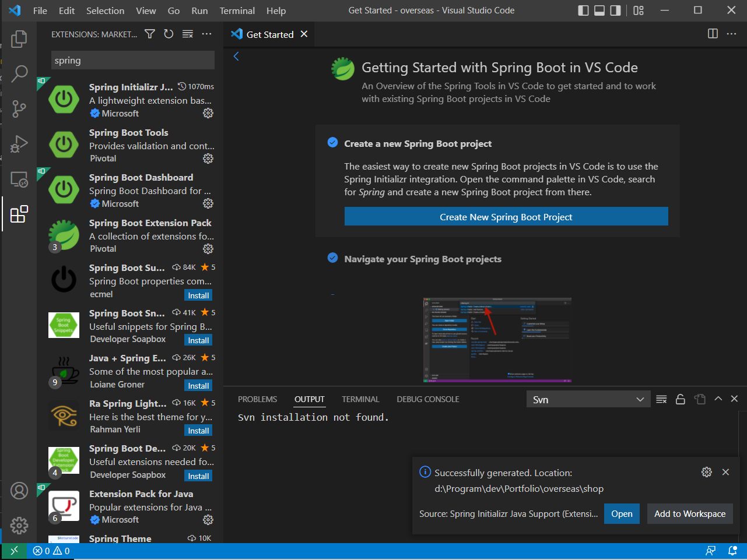Install Spring Boot Support by ecmel
Screen dimensions: 747x560
coord(198,295)
